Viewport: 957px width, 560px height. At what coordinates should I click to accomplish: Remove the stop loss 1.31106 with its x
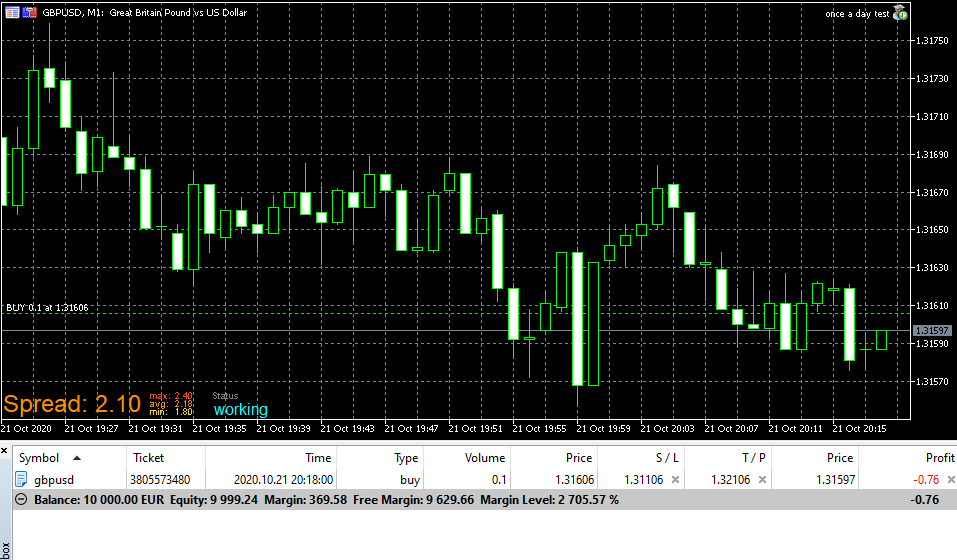pos(675,479)
